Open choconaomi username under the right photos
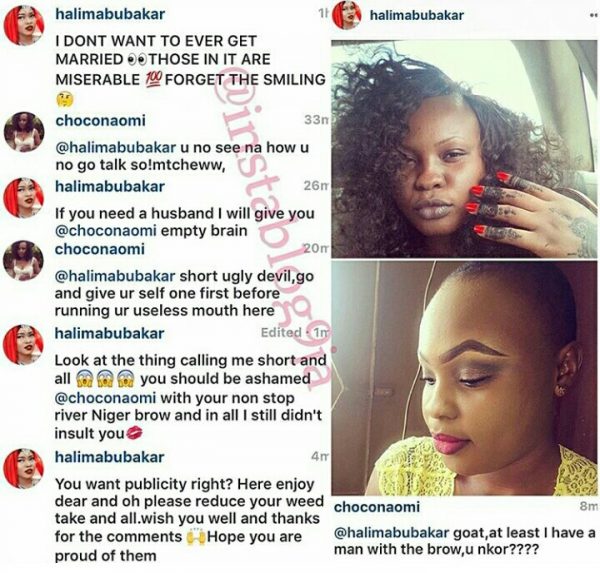Screen dimensions: 600x573 (377, 507)
